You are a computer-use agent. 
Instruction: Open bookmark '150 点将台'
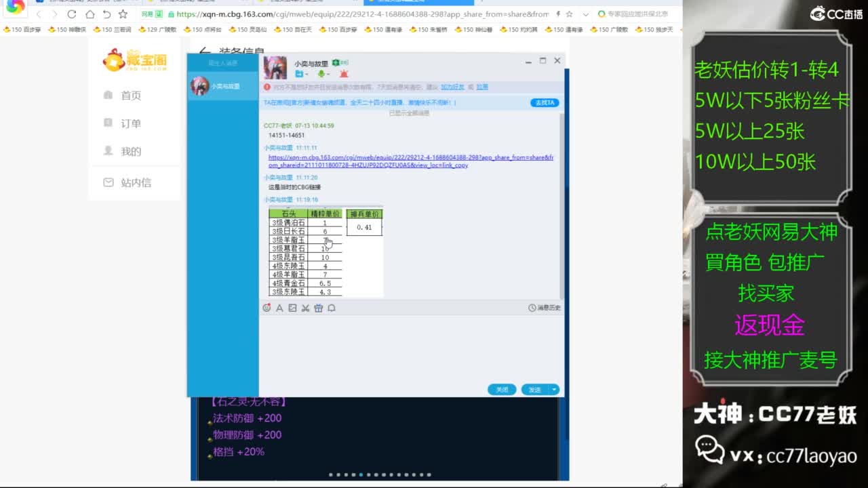(203, 30)
